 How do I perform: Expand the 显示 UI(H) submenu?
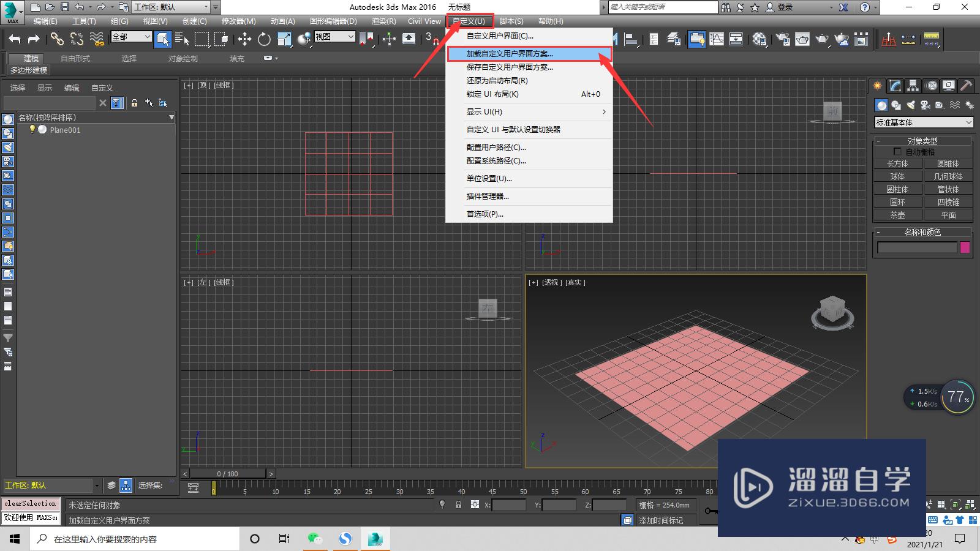[529, 112]
